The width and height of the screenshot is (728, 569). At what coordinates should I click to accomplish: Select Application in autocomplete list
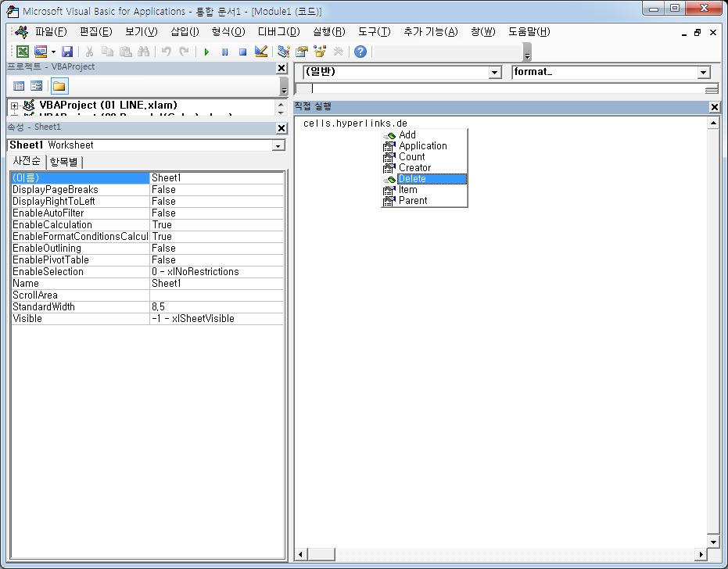(x=424, y=145)
